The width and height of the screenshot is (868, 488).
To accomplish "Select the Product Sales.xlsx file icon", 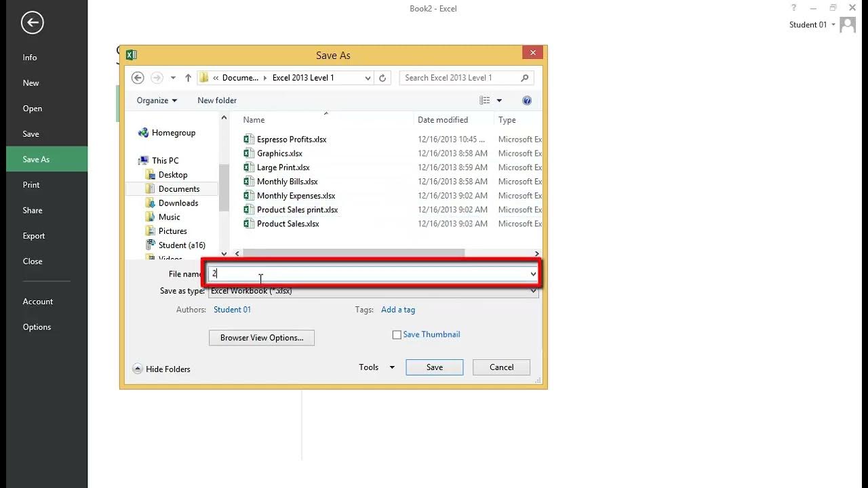I will pos(248,224).
